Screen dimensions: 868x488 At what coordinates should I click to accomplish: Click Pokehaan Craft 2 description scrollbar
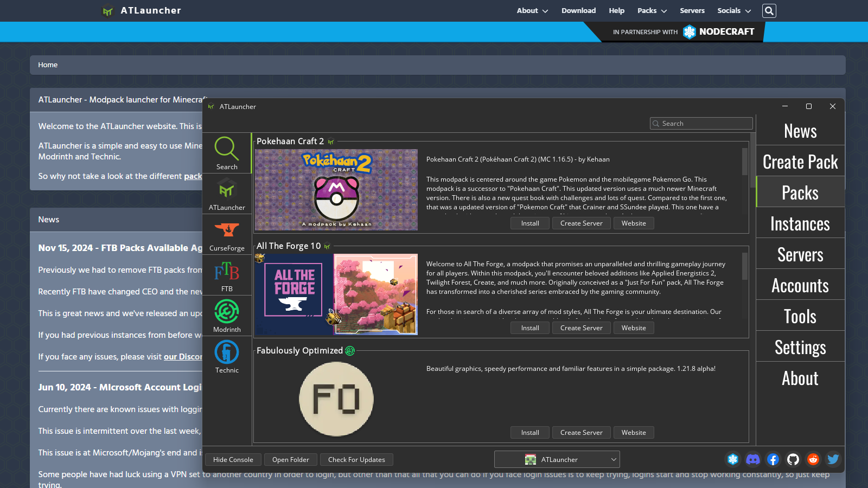point(745,161)
